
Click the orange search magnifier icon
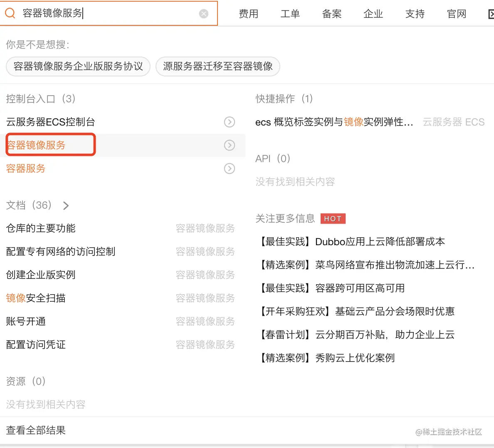pos(10,13)
